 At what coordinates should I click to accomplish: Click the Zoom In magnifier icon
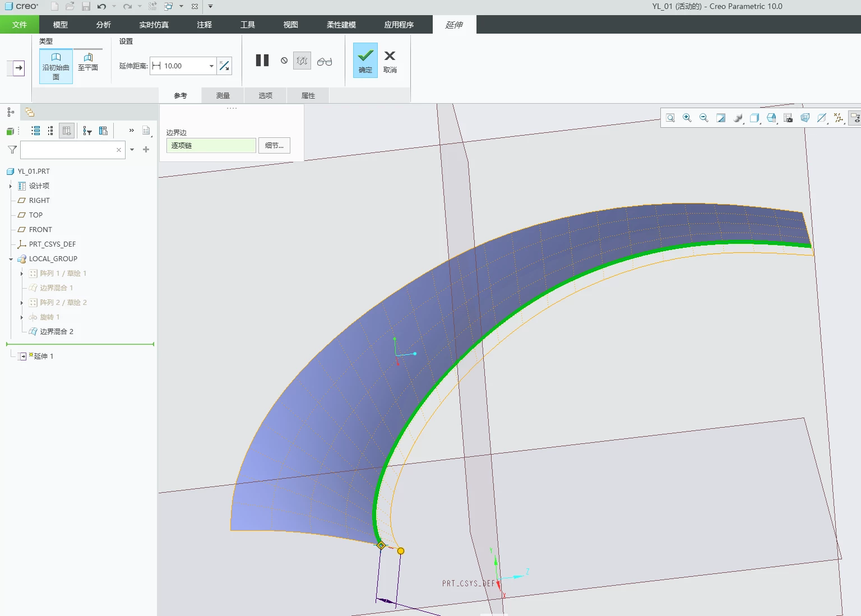(687, 118)
